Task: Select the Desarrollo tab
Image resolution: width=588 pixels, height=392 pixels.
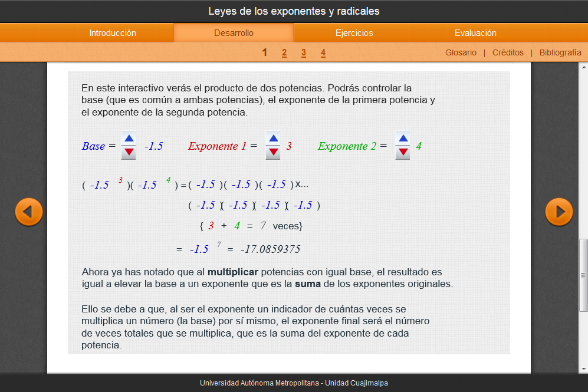Action: (234, 33)
